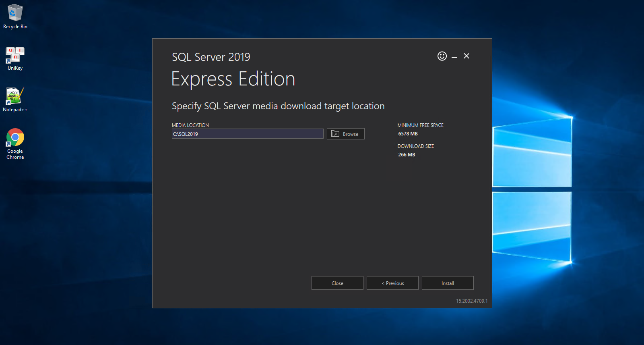Close the installer with the X icon

466,56
